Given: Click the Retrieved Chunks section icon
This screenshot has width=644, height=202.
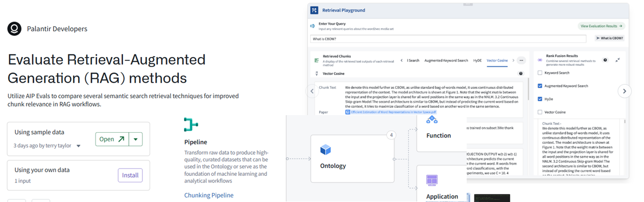Looking at the screenshot, I should click(317, 61).
